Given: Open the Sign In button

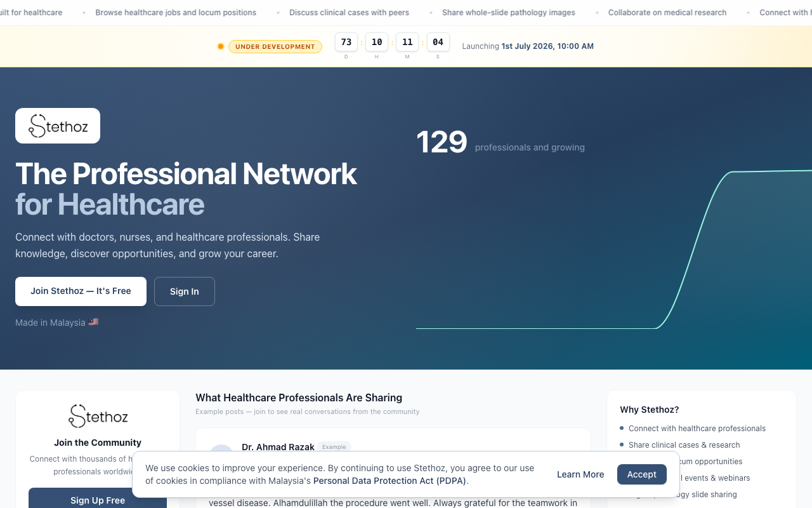Looking at the screenshot, I should coord(185,291).
